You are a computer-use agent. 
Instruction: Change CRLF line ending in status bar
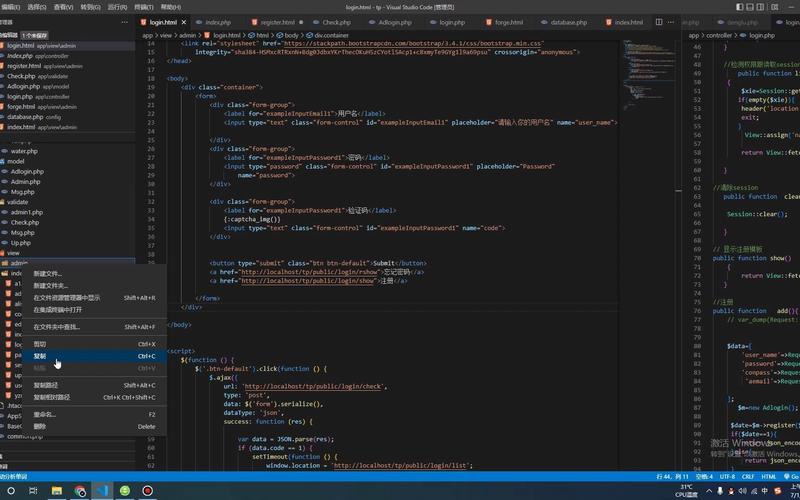click(x=747, y=477)
